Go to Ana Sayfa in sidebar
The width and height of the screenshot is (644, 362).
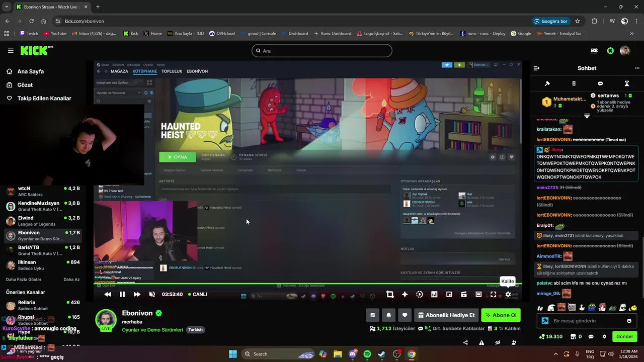tap(30, 71)
